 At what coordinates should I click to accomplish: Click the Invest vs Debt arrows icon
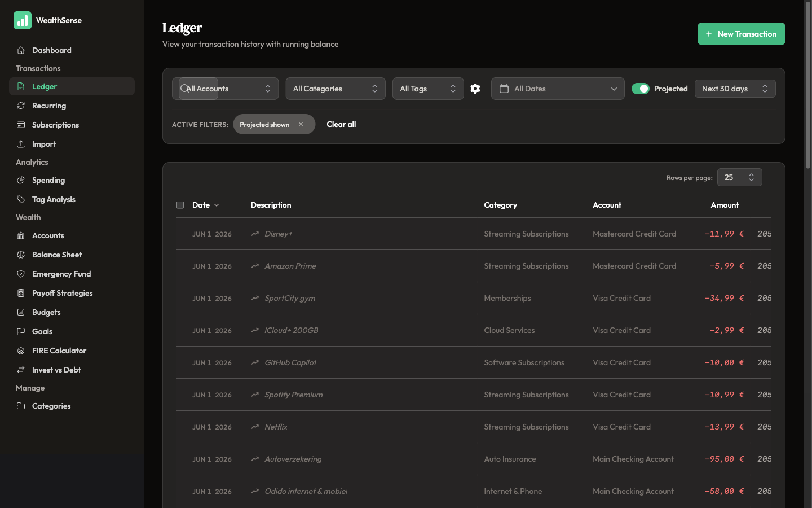click(21, 370)
